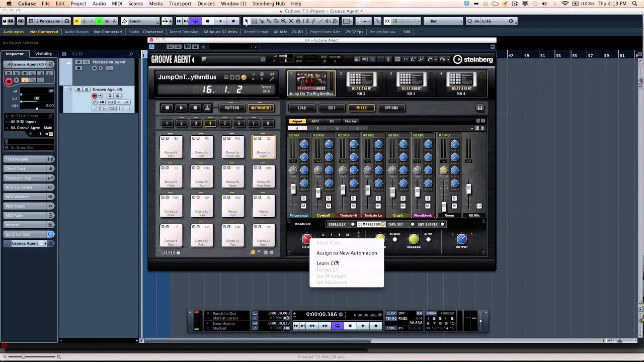Click Record button in top toolbar transport

[x=233, y=21]
